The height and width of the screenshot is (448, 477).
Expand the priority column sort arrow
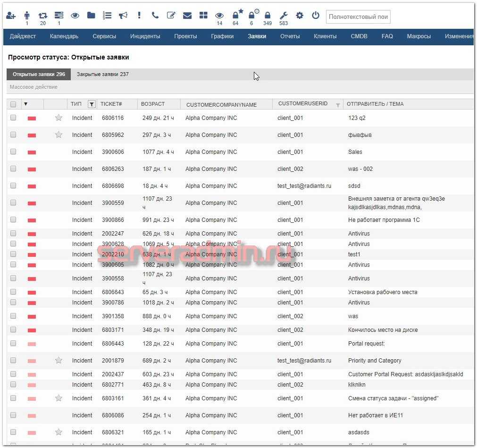[x=26, y=104]
